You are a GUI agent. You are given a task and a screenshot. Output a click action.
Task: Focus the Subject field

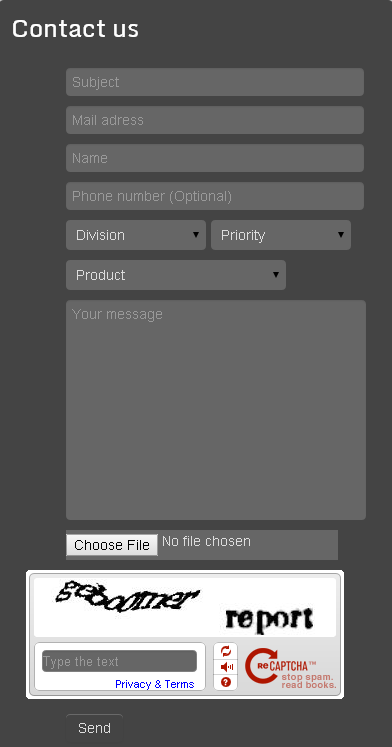tap(215, 82)
